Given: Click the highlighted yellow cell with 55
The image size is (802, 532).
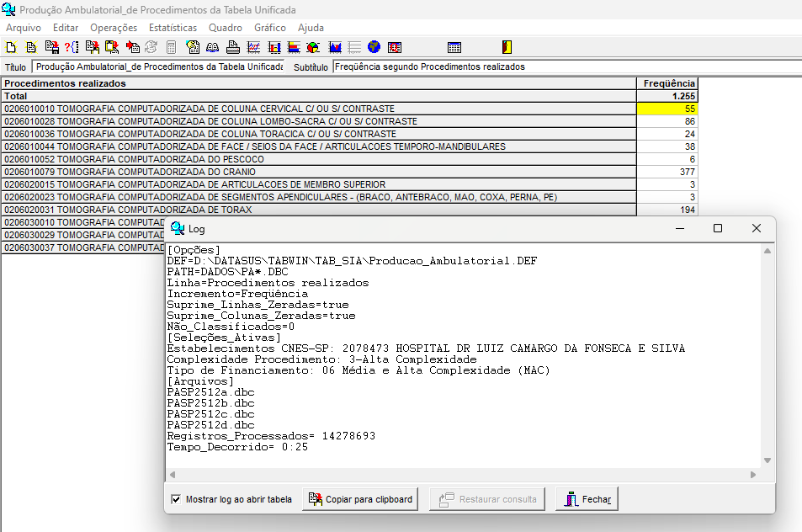Looking at the screenshot, I should [667, 109].
